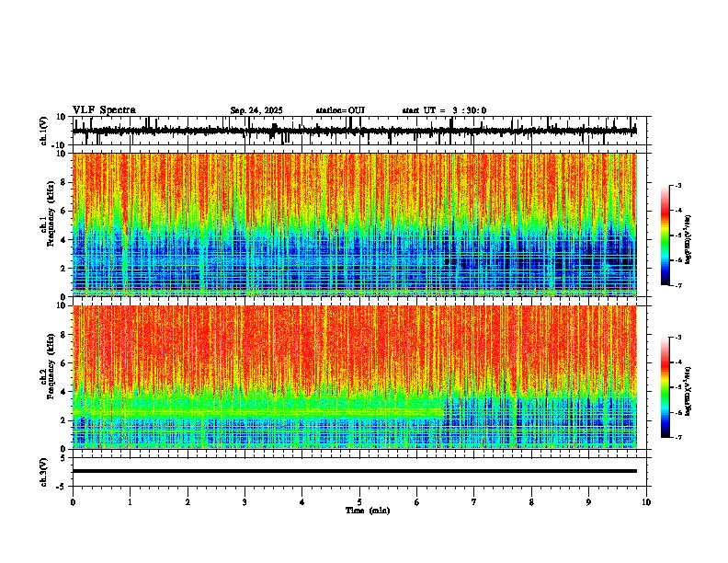The height and width of the screenshot is (563, 728).
Task: Click the time axis tick label "3"
Action: pos(245,502)
